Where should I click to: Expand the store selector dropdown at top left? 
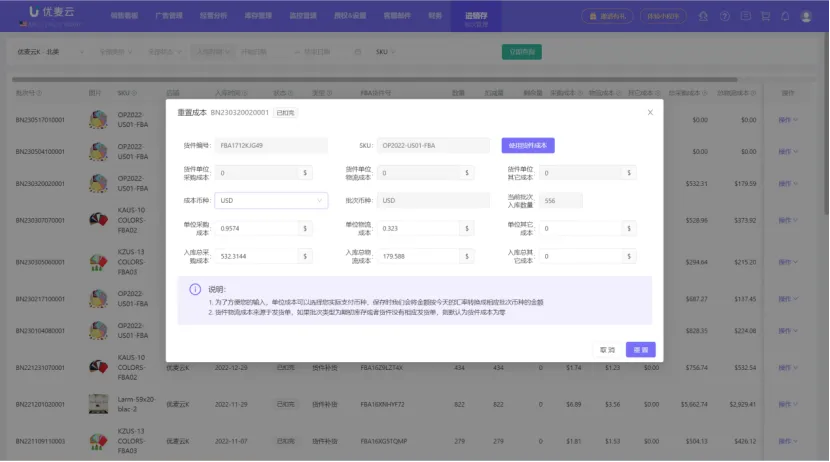[50, 52]
